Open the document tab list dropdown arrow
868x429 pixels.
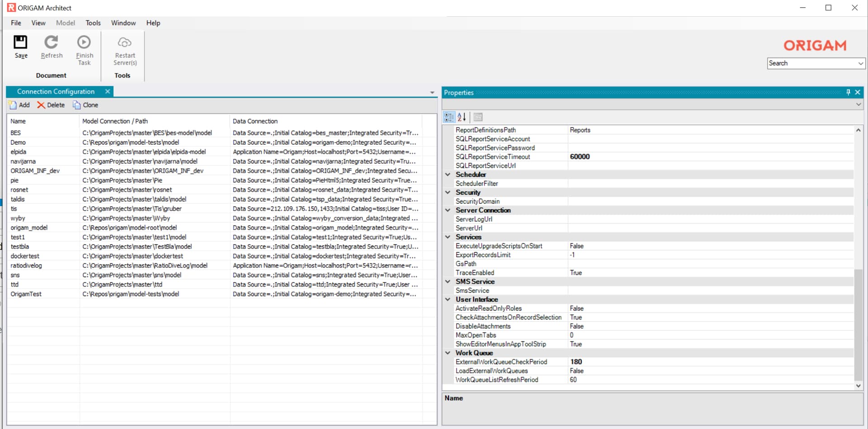432,92
